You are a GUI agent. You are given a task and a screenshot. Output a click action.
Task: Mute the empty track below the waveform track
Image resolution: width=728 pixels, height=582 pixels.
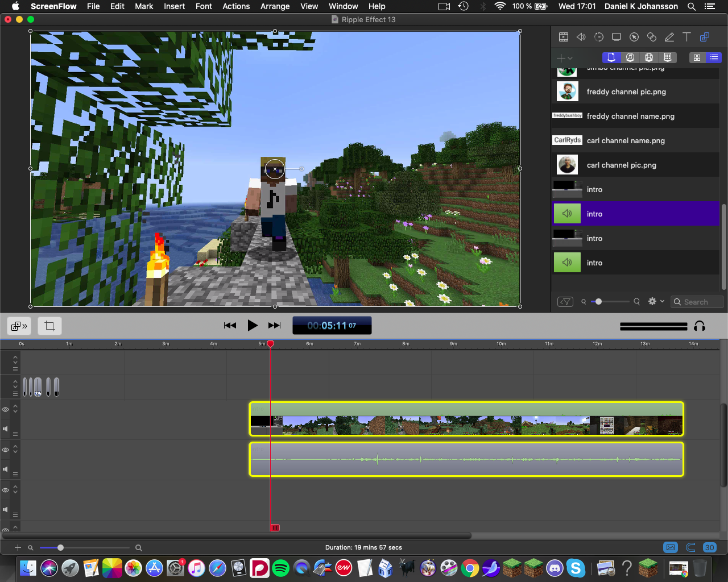(6, 510)
